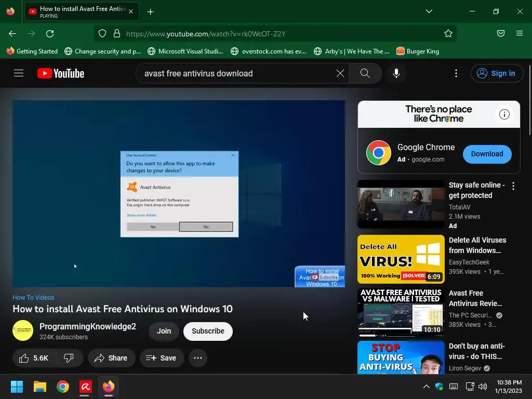The height and width of the screenshot is (399, 532).
Task: Save the video to a playlist
Action: pyautogui.click(x=162, y=358)
